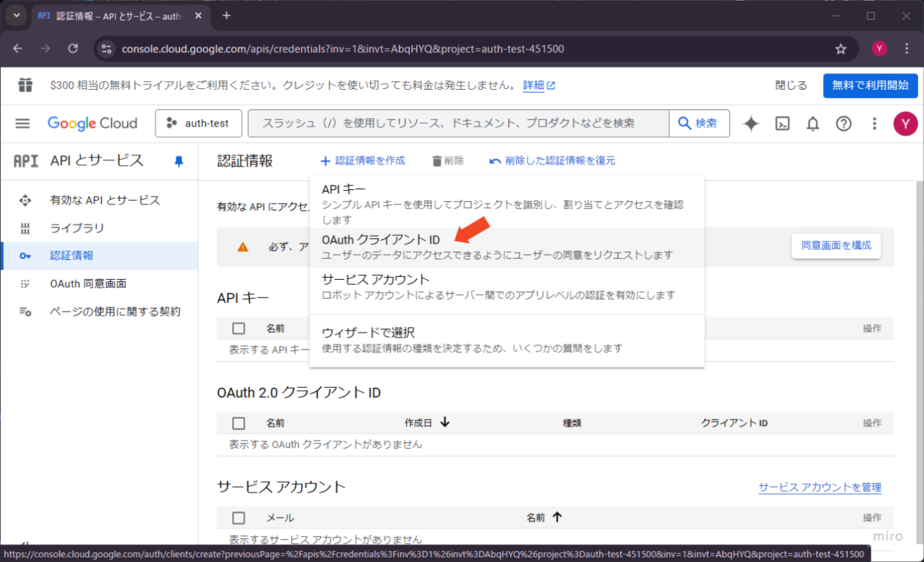Choose ウィザードで選択 menu item
This screenshot has width=924, height=562.
507,340
